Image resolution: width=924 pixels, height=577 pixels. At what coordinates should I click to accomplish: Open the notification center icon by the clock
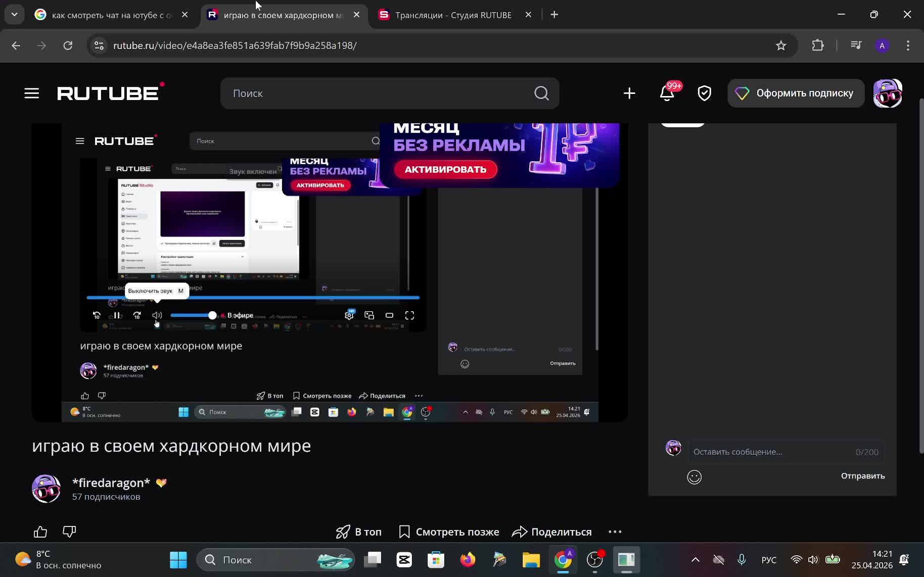point(904,560)
